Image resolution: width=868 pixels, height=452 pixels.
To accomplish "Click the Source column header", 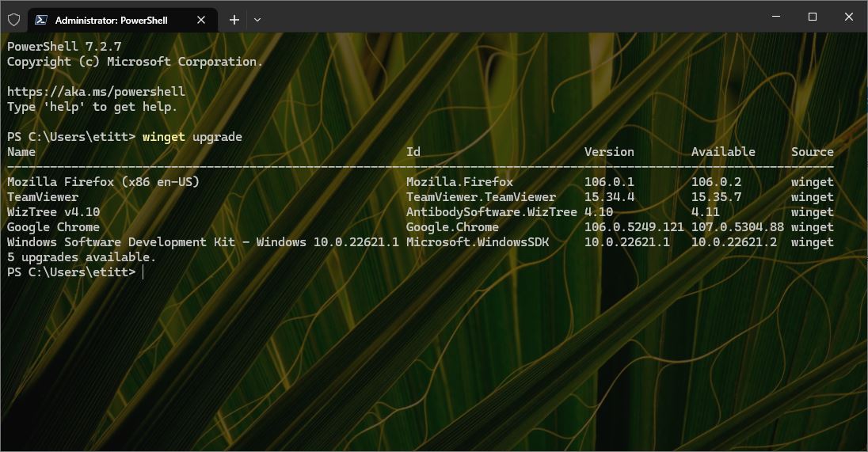I will tap(812, 152).
